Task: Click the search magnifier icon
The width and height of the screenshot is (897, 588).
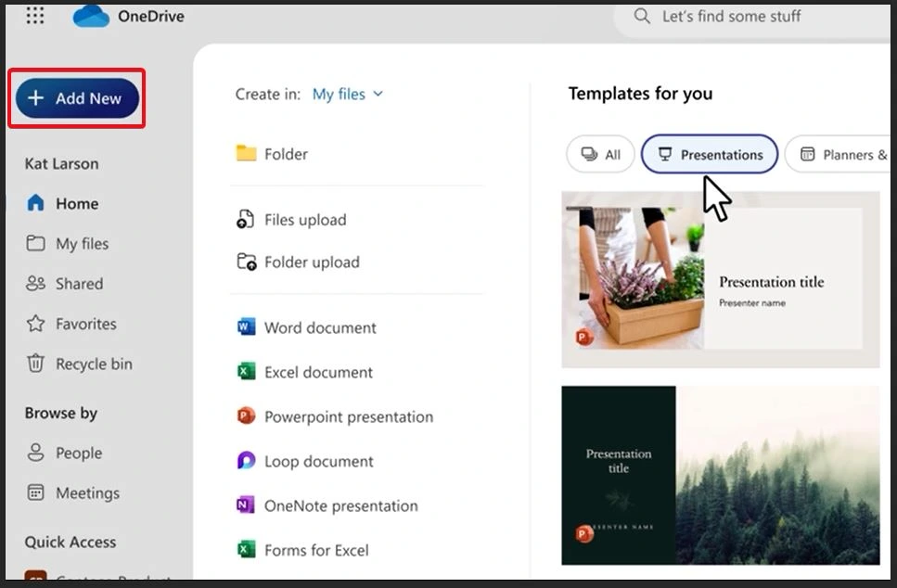Action: pos(642,16)
